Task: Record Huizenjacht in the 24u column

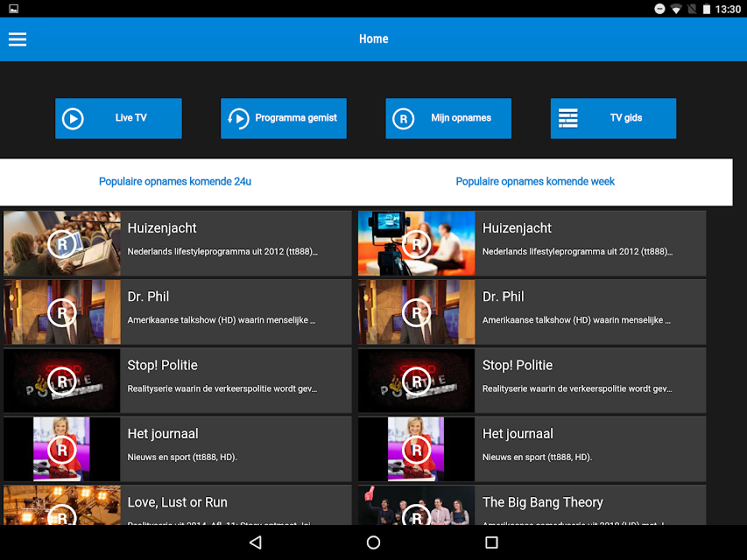Action: (62, 244)
